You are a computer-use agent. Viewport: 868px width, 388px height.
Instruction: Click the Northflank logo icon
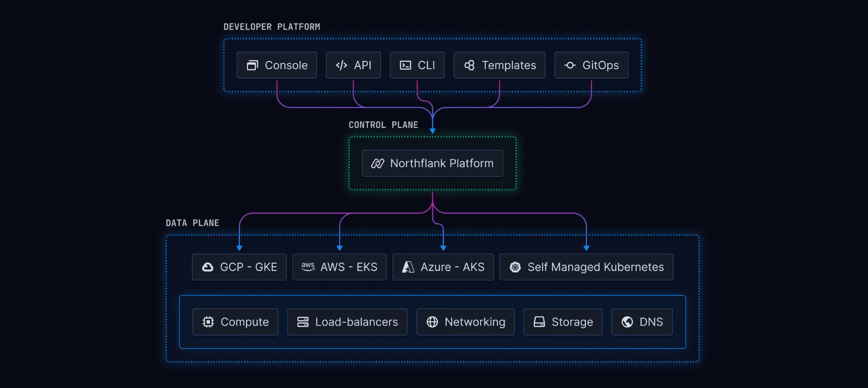pyautogui.click(x=378, y=164)
